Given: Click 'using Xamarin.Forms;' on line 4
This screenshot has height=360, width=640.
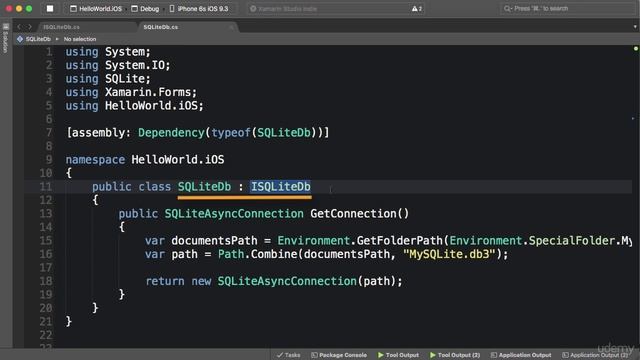Looking at the screenshot, I should [x=131, y=92].
